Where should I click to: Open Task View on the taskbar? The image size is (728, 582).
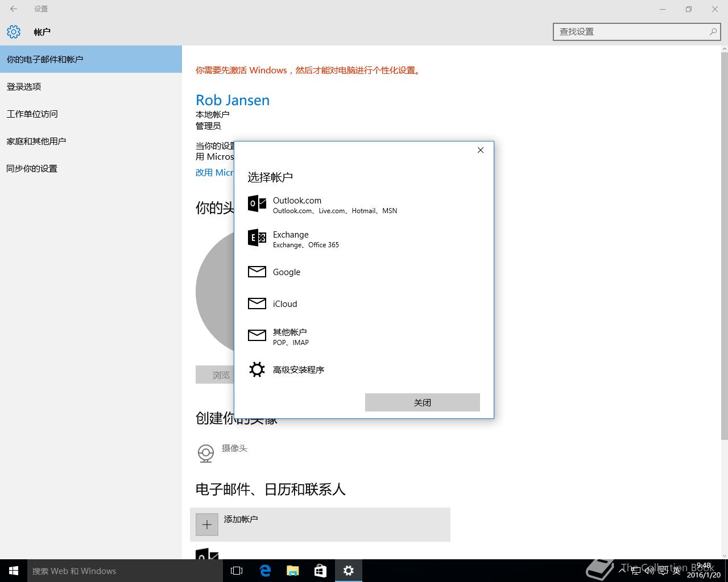(x=237, y=571)
